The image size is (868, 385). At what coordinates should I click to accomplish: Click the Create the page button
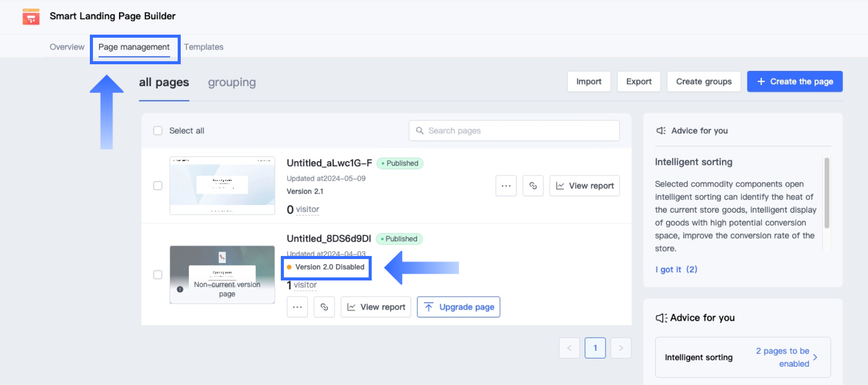[x=794, y=82]
